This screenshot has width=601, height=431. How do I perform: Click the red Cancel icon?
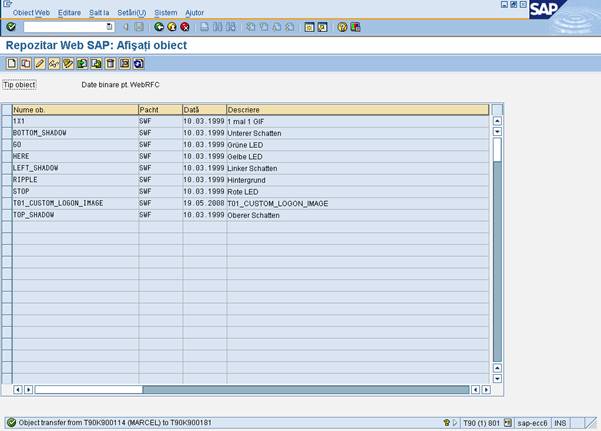[x=185, y=27]
